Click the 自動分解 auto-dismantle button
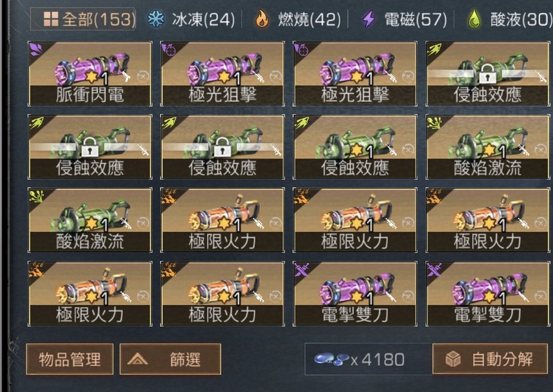 click(x=490, y=359)
